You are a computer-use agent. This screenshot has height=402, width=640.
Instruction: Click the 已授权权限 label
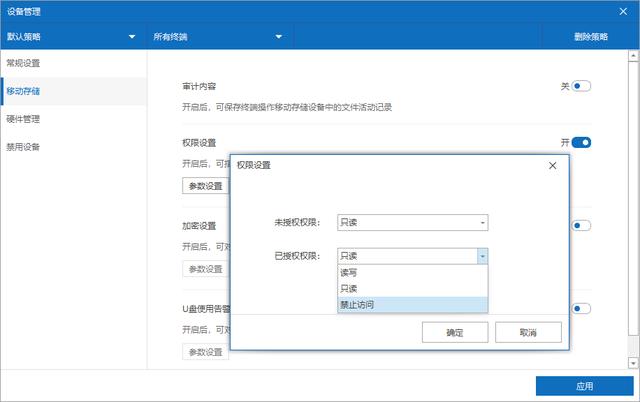tap(297, 256)
